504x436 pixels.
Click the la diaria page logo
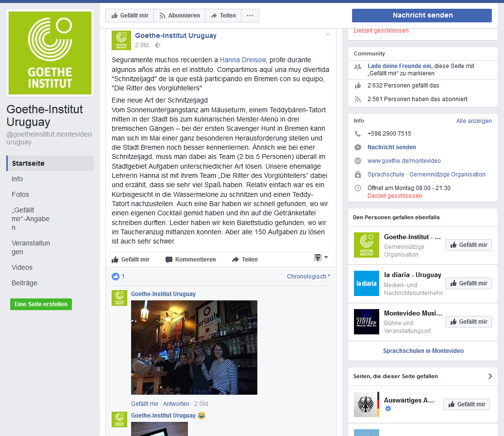[x=366, y=283]
